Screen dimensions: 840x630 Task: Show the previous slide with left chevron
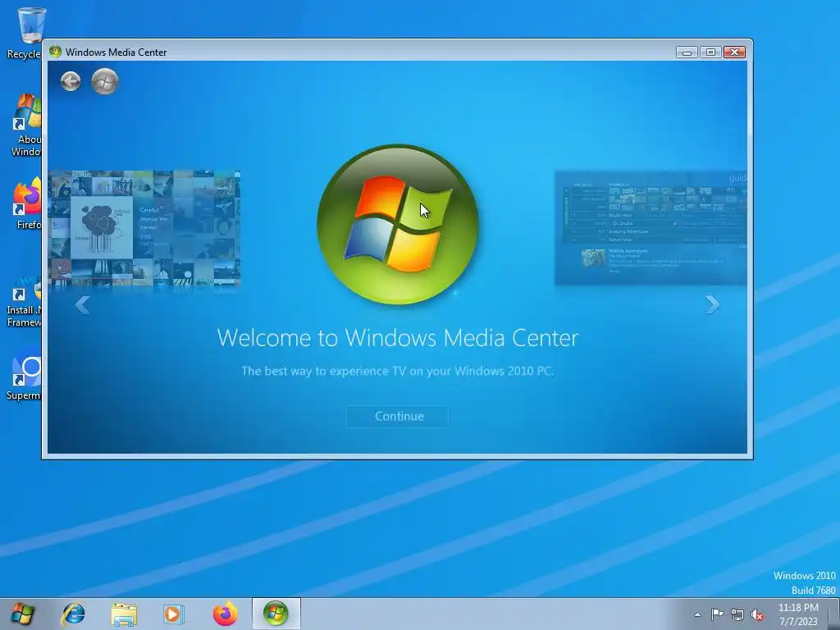83,305
